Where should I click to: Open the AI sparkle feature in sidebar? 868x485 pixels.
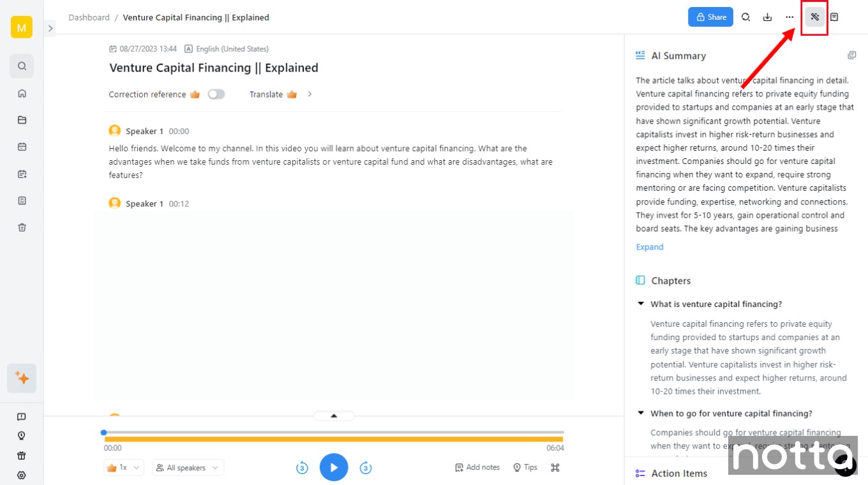tap(21, 378)
